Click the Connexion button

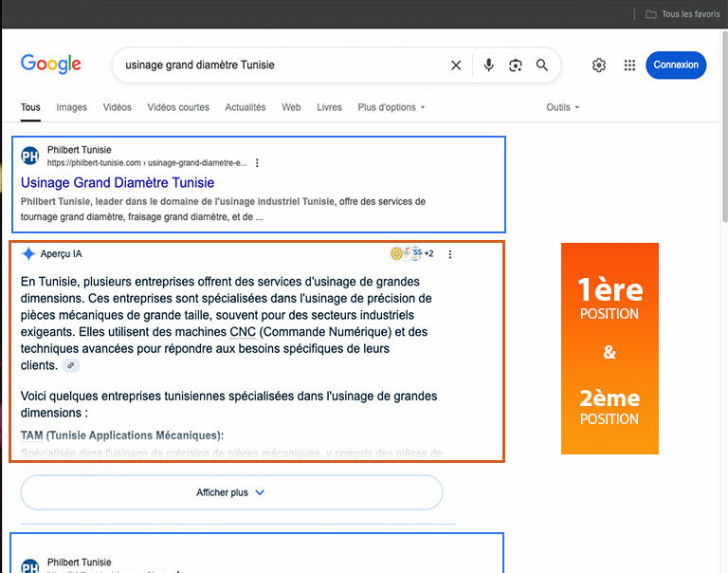676,65
